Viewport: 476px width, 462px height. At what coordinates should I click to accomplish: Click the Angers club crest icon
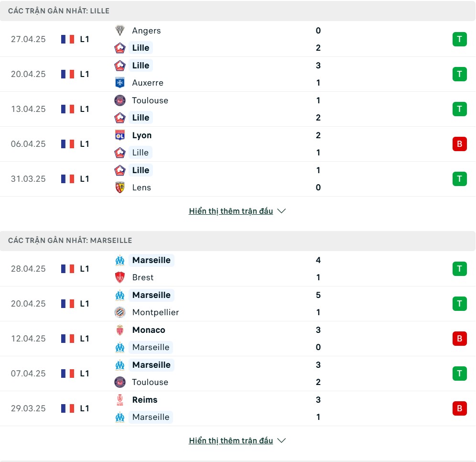[120, 31]
